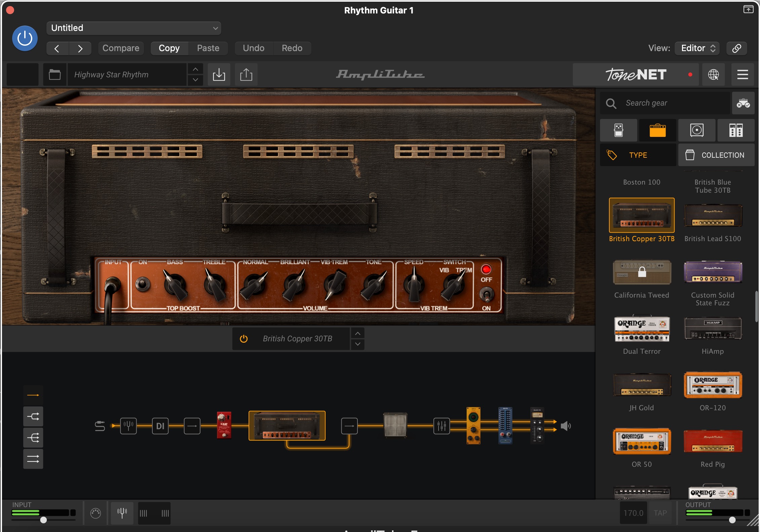This screenshot has height=532, width=760.
Task: Click the Undo button
Action: coord(254,48)
